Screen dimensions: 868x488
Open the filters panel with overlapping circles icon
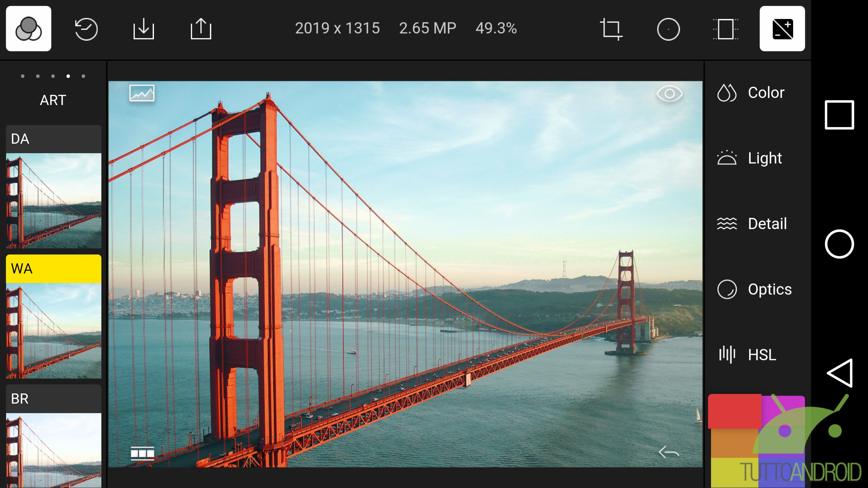pos(28,28)
